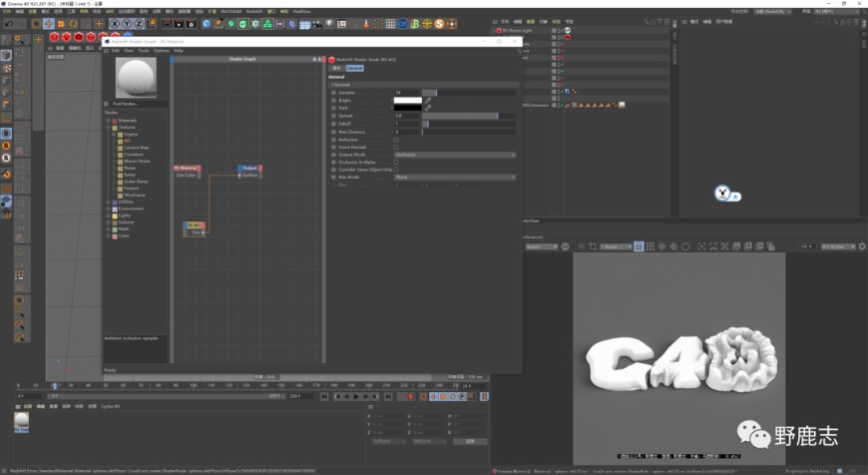868x475 pixels.
Task: Open the Redshift menu in main menu bar
Action: (254, 11)
